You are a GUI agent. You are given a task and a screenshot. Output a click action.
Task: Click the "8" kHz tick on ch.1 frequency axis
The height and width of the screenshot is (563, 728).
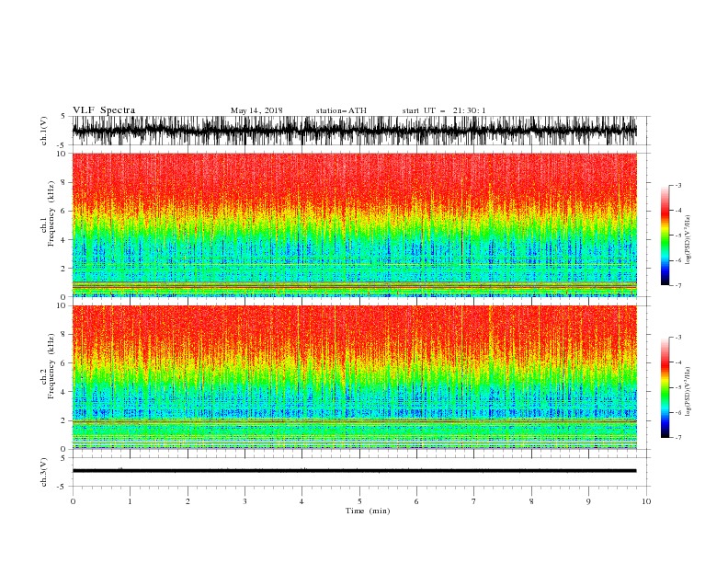pos(63,182)
